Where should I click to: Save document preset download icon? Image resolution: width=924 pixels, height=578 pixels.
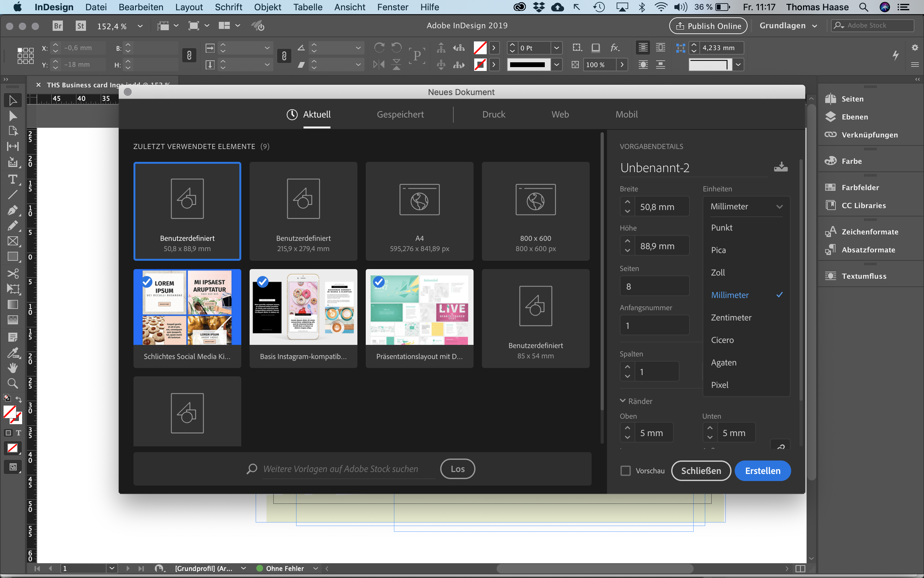[x=781, y=167]
